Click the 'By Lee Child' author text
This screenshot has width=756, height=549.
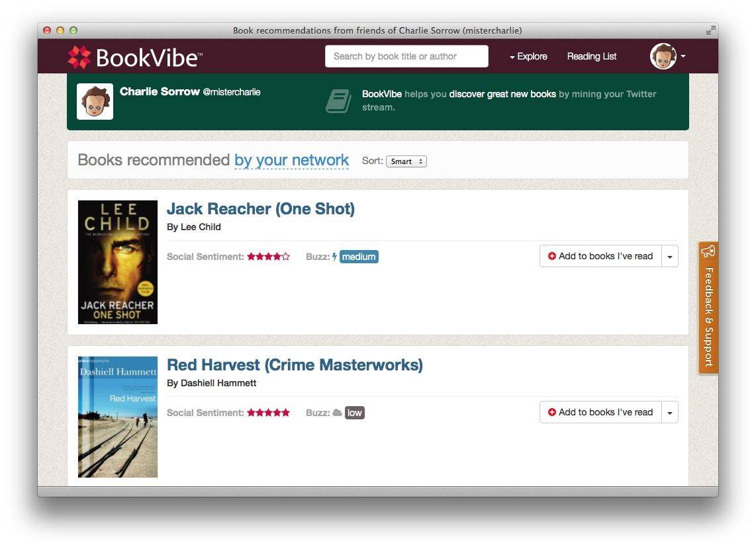click(x=194, y=227)
